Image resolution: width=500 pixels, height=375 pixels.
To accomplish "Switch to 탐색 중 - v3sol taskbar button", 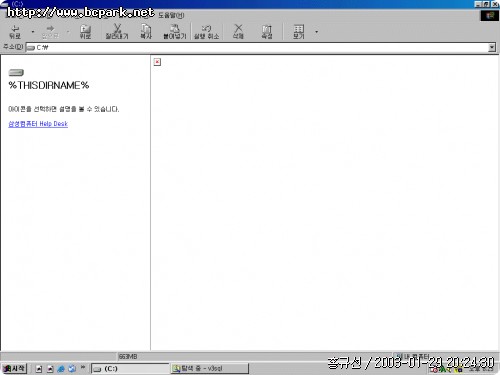I will 210,368.
